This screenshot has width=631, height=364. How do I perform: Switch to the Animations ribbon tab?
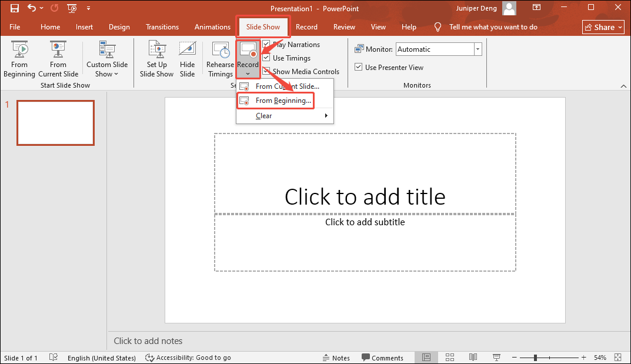coord(212,26)
